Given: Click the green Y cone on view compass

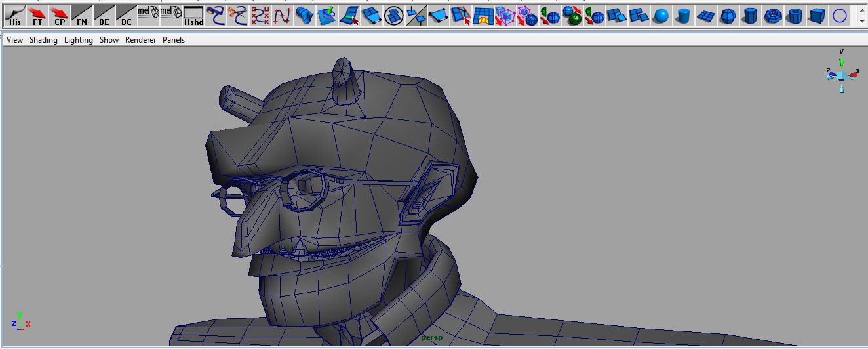Looking at the screenshot, I should (x=841, y=63).
